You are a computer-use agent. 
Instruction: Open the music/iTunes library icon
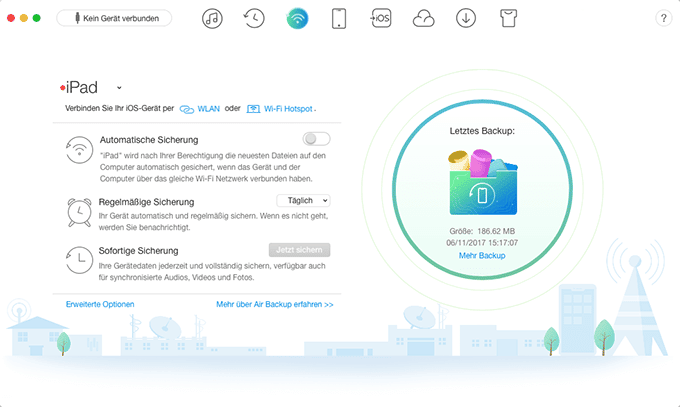coord(212,19)
